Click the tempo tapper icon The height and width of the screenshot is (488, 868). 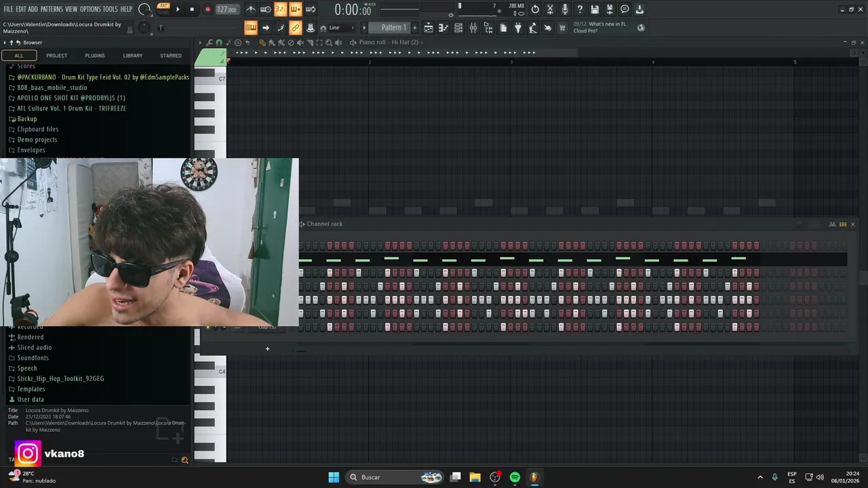coord(533,28)
